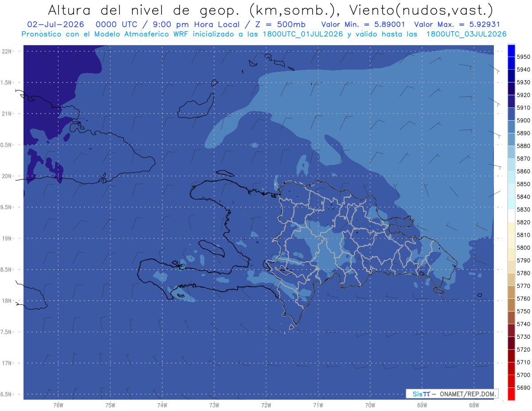
Task: Click the 5920 colorbar label
Action: click(x=524, y=95)
